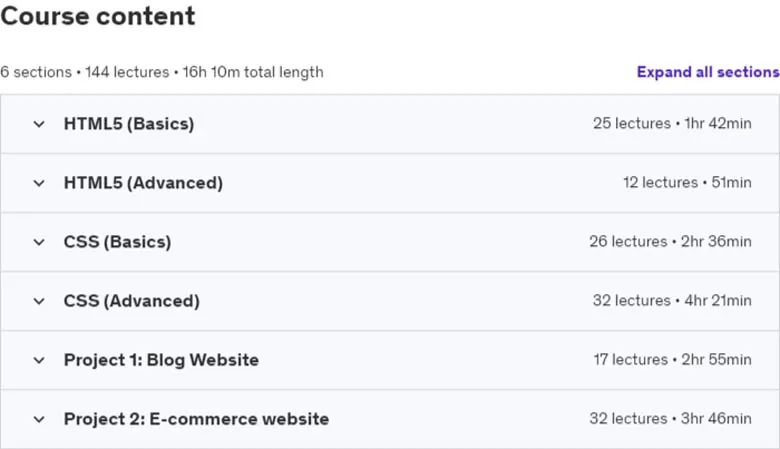This screenshot has height=449, width=780.
Task: Click the 32 lectures • 3hr 46min label
Action: [x=671, y=419]
